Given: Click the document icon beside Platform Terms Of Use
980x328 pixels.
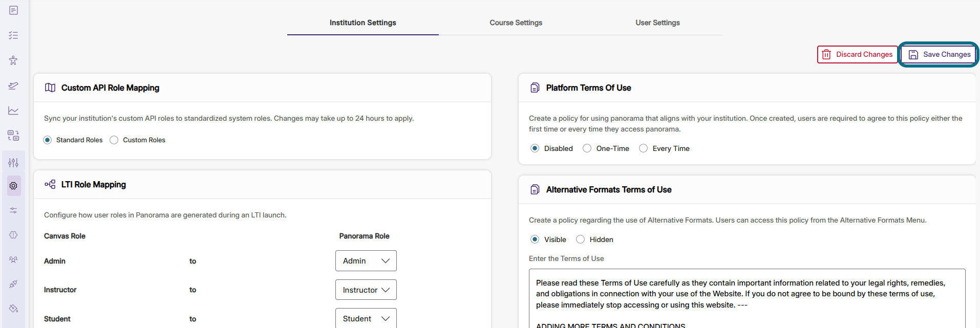Looking at the screenshot, I should [535, 88].
